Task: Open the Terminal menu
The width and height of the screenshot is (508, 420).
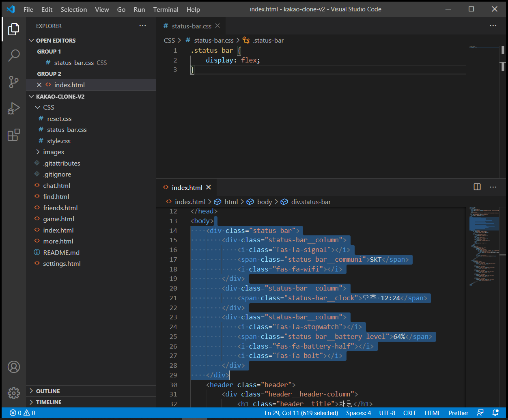Action: point(166,9)
